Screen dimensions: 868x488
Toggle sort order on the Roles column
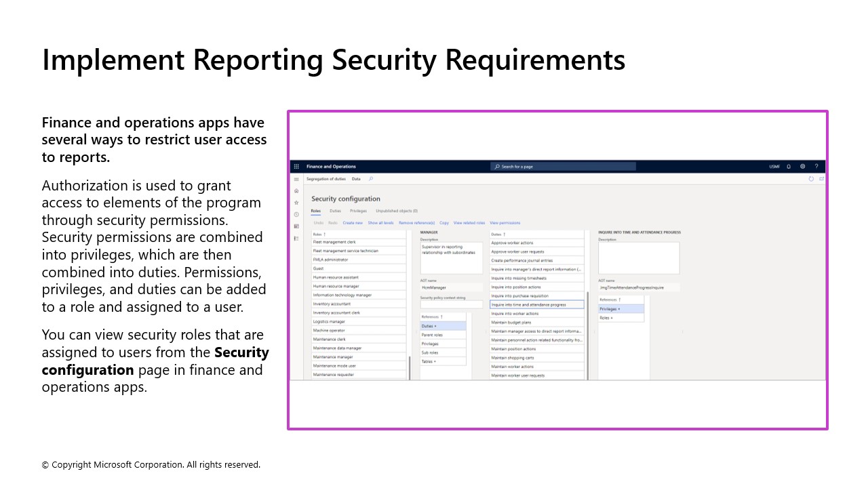click(x=317, y=233)
